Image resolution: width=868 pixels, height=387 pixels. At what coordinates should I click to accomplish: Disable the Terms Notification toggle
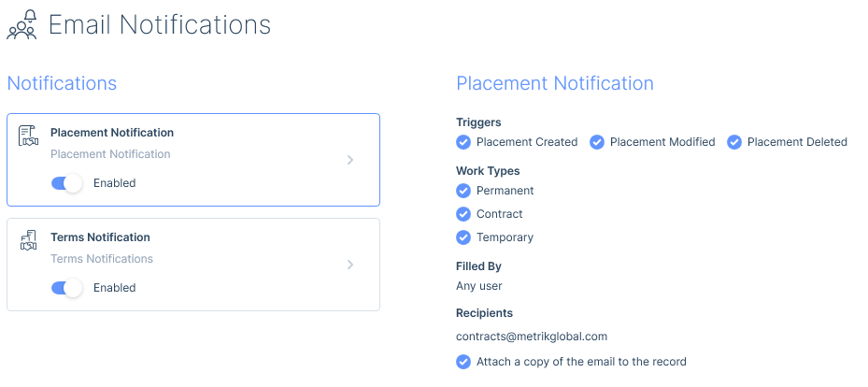click(x=67, y=288)
